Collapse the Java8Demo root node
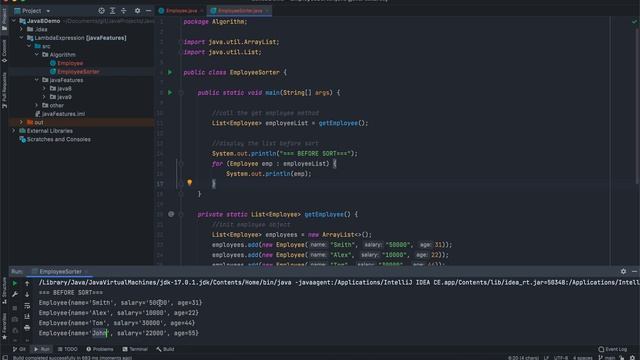Image resolution: width=640 pixels, height=360 pixels. 14,21
